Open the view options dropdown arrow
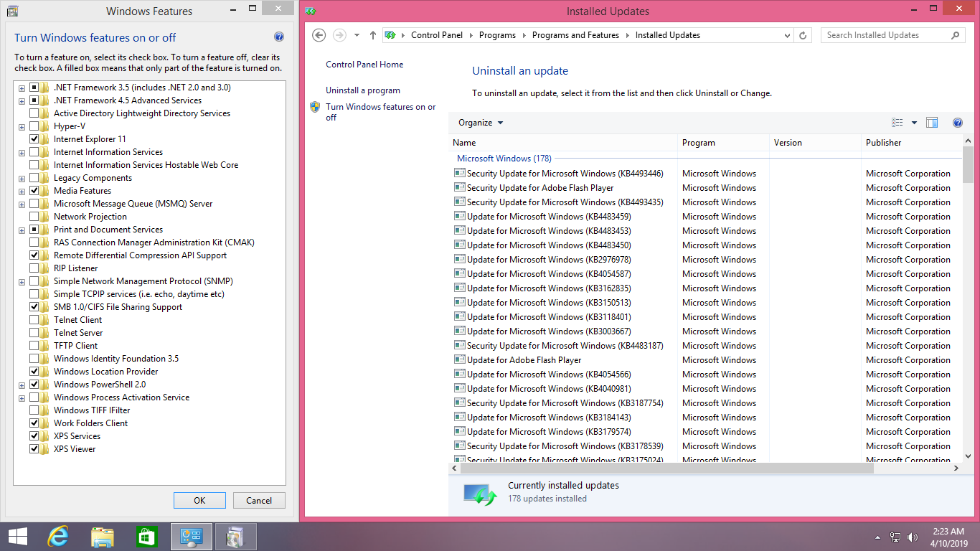The width and height of the screenshot is (980, 551). (x=914, y=123)
